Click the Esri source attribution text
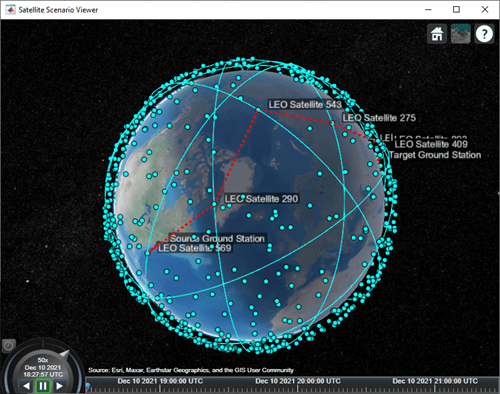 191,370
